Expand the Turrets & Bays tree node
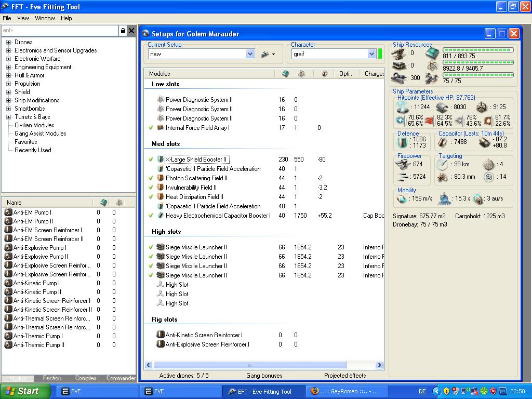532x399 pixels. (8, 117)
